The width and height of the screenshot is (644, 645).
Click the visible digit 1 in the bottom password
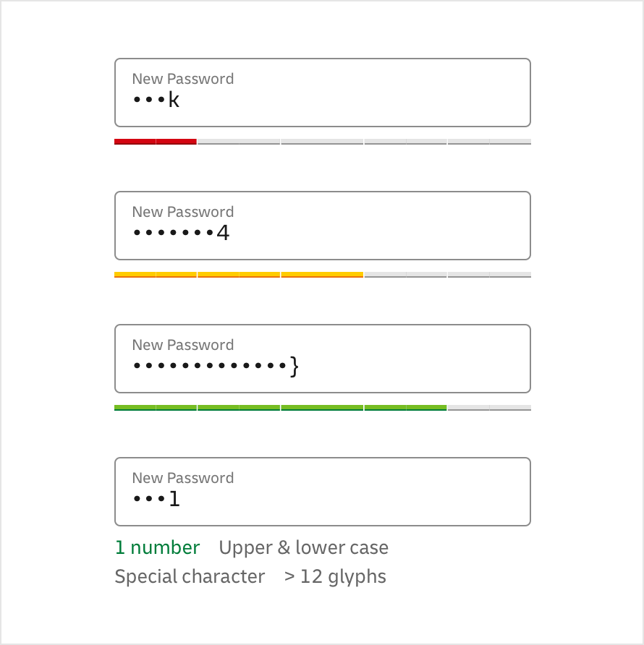pos(174,498)
